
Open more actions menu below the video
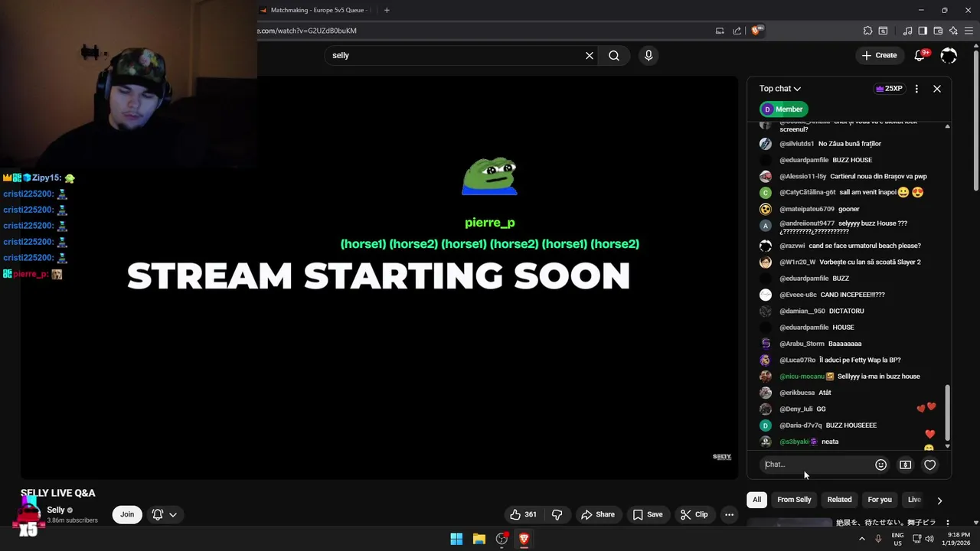729,514
